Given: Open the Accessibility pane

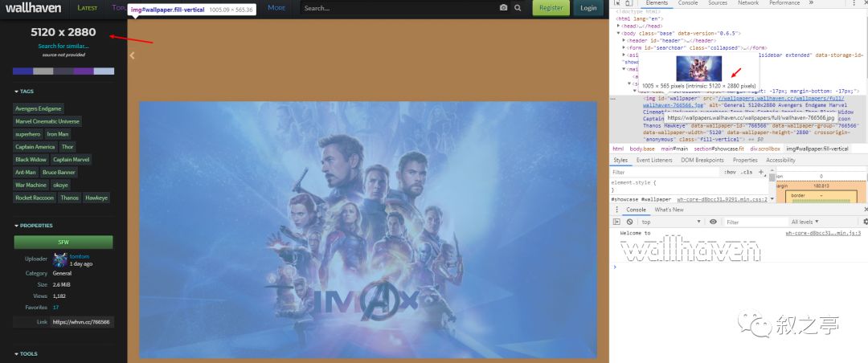Looking at the screenshot, I should [x=780, y=161].
